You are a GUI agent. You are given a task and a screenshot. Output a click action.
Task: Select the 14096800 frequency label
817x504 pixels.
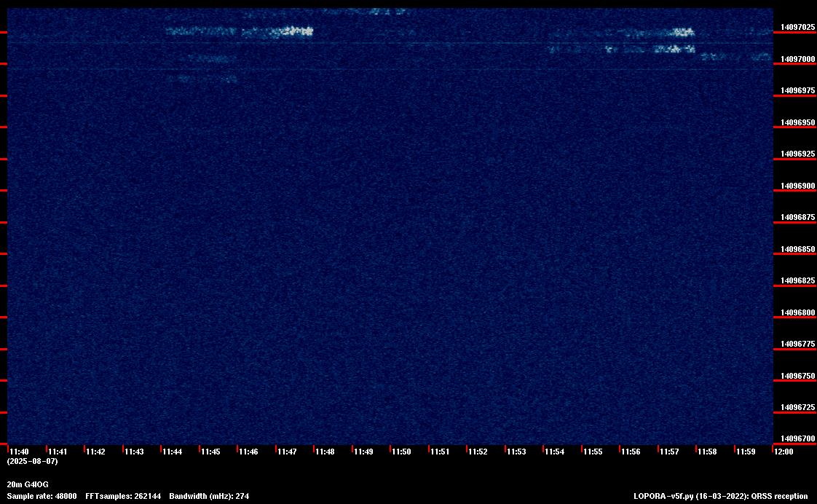(x=798, y=313)
